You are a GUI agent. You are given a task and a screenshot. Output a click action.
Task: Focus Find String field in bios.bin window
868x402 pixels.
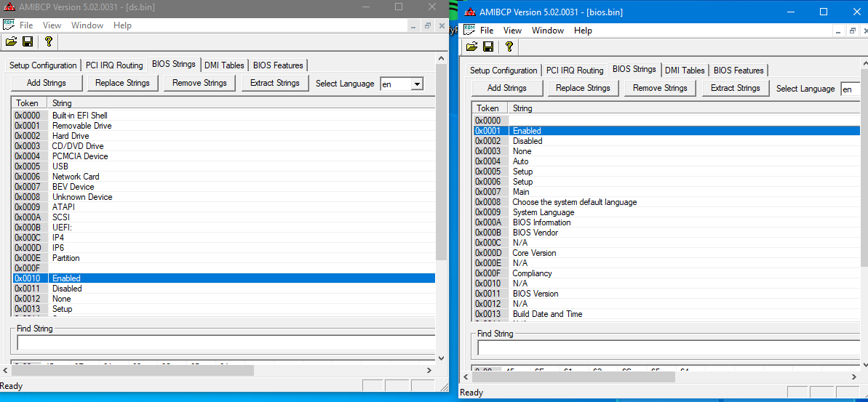669,347
